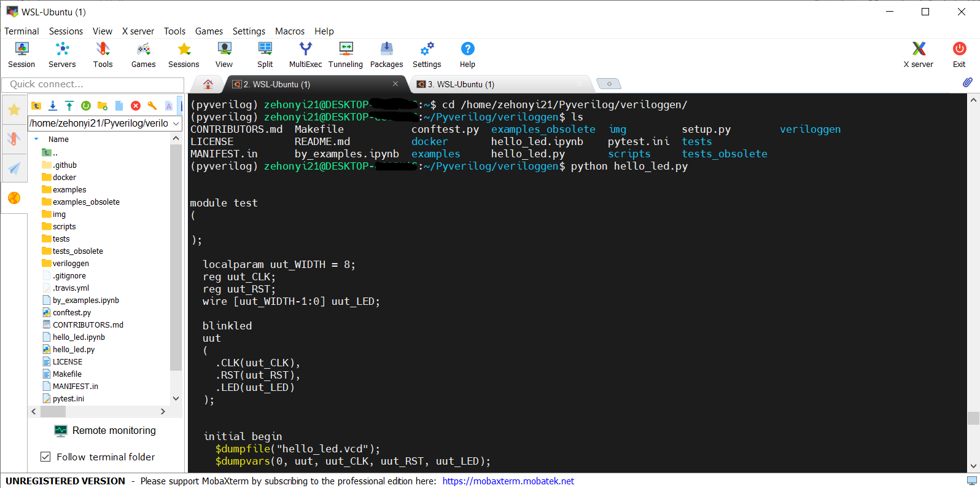The height and width of the screenshot is (488, 980).
Task: Open the Session toolbar button
Action: point(21,55)
